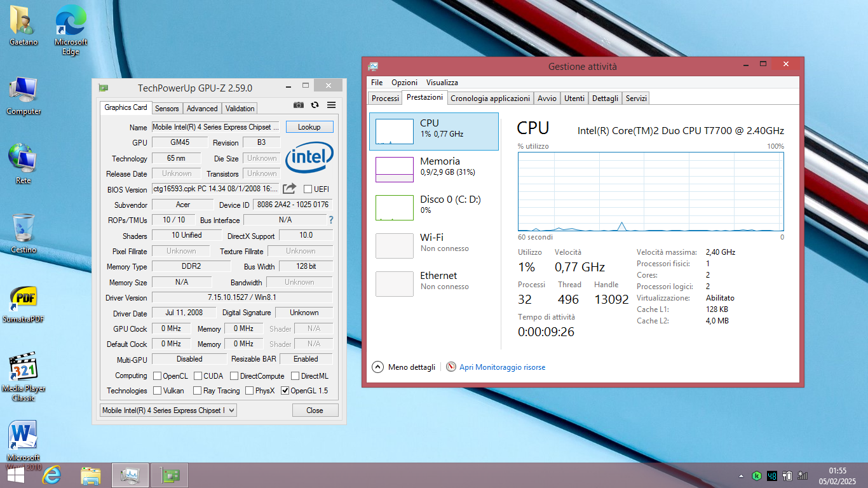The width and height of the screenshot is (868, 488).
Task: Click the BIOS export share icon
Action: pyautogui.click(x=289, y=189)
